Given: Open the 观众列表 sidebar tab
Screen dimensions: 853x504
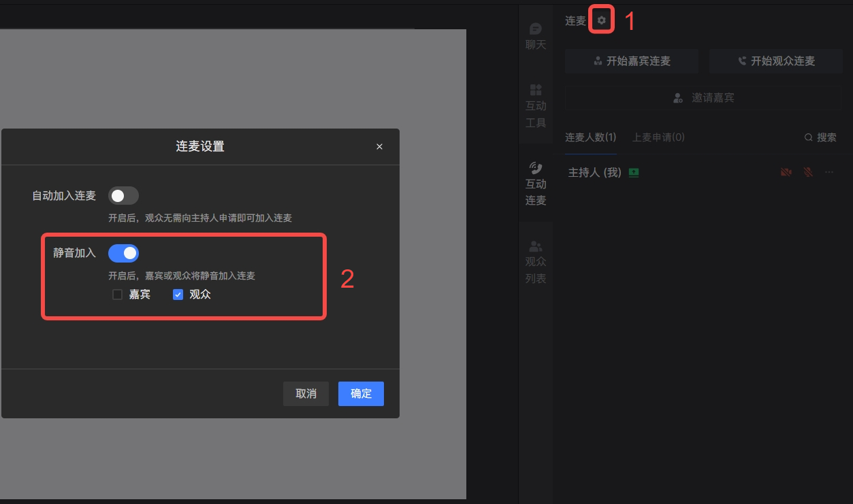Looking at the screenshot, I should pos(536,262).
